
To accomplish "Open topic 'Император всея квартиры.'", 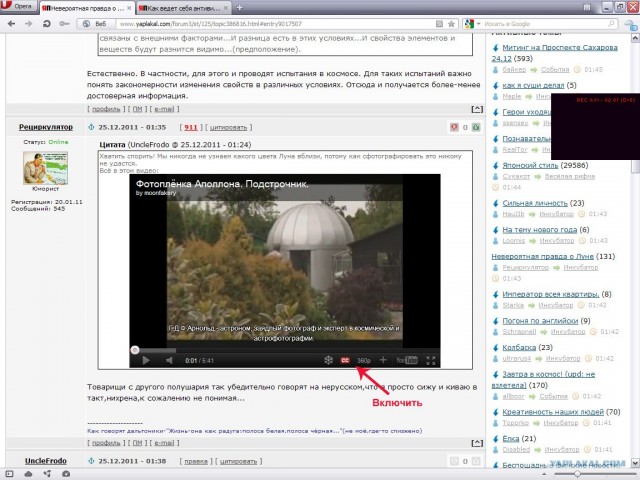I will (551, 294).
